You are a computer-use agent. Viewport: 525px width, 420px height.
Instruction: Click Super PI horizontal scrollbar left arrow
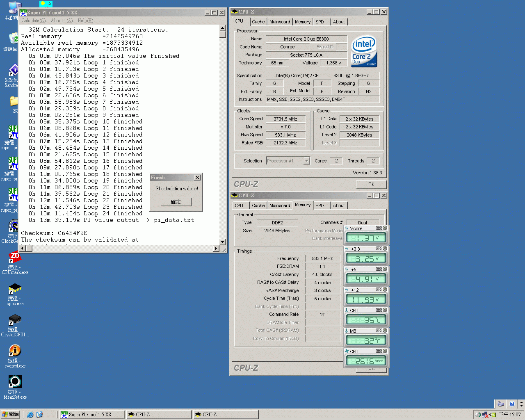[23, 249]
